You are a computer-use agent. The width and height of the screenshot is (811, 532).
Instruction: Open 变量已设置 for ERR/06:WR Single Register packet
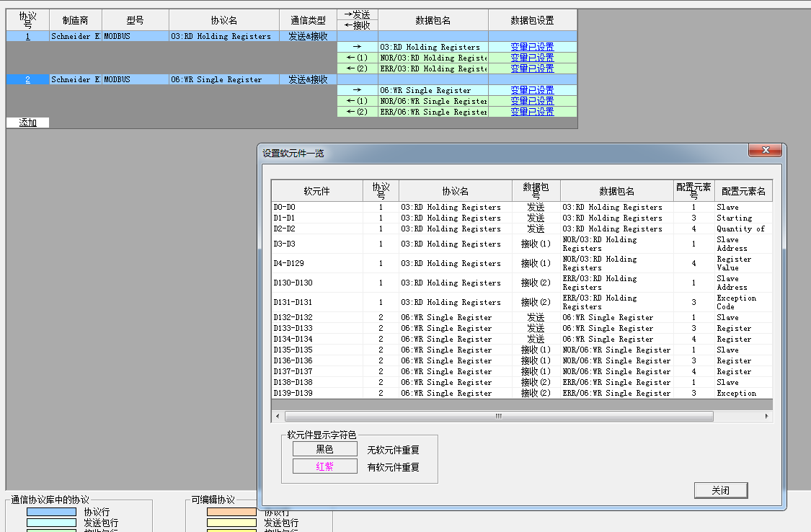(532, 112)
